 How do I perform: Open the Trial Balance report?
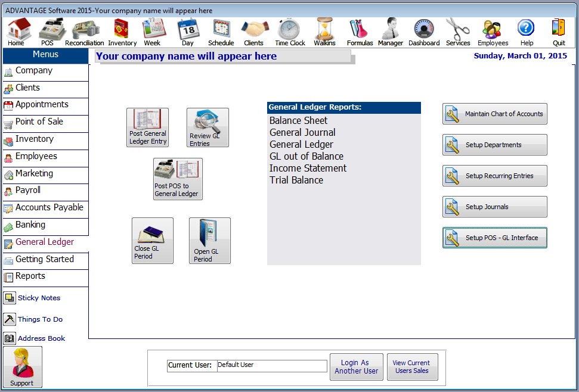coord(296,180)
